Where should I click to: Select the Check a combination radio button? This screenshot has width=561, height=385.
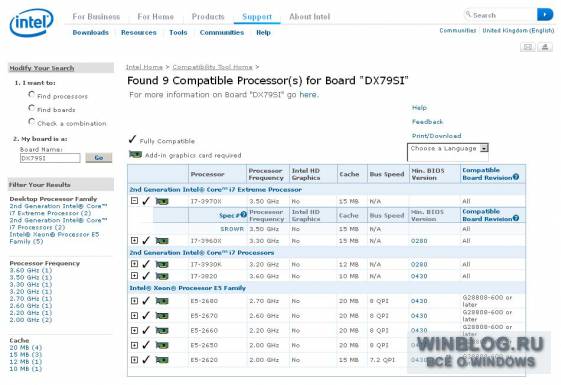32,122
